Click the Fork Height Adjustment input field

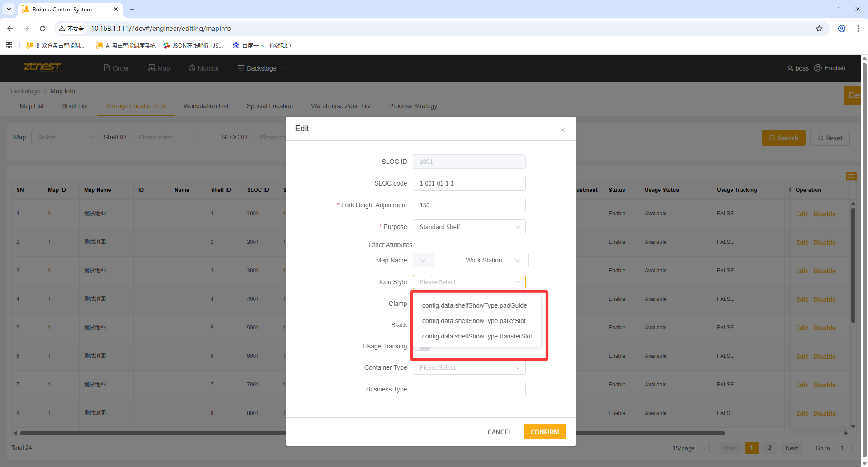coord(469,205)
